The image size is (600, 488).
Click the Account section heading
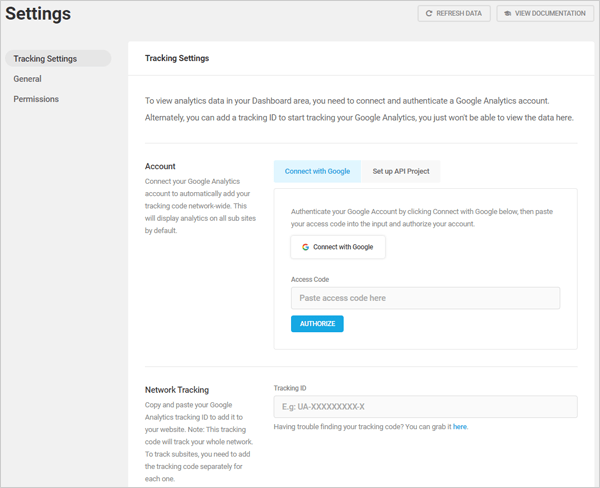[160, 166]
